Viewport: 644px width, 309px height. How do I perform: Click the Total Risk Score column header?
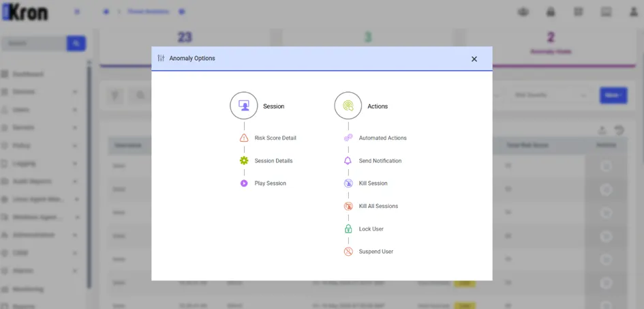(527, 145)
